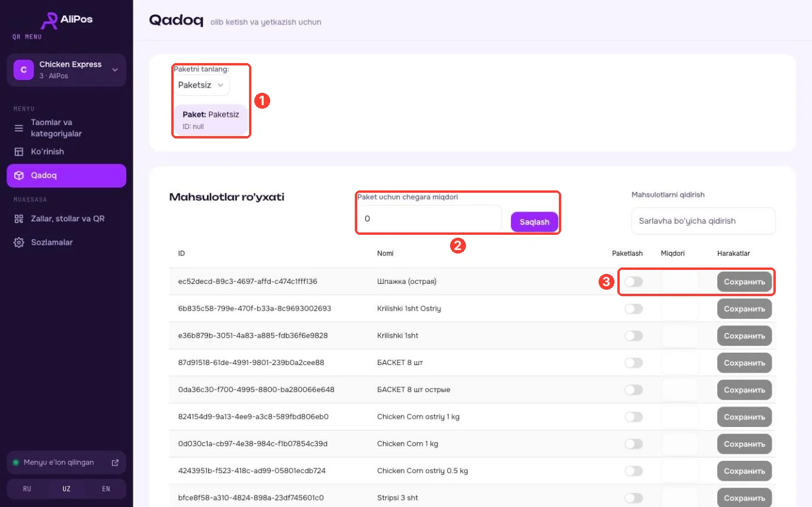Expand the Chicken Express venue selector chevron
The image size is (812, 507).
115,70
